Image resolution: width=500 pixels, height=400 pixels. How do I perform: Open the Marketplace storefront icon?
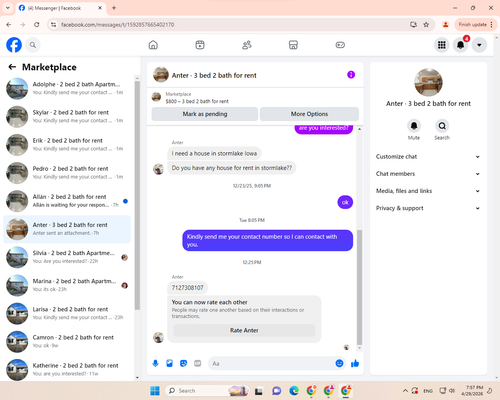coord(293,45)
